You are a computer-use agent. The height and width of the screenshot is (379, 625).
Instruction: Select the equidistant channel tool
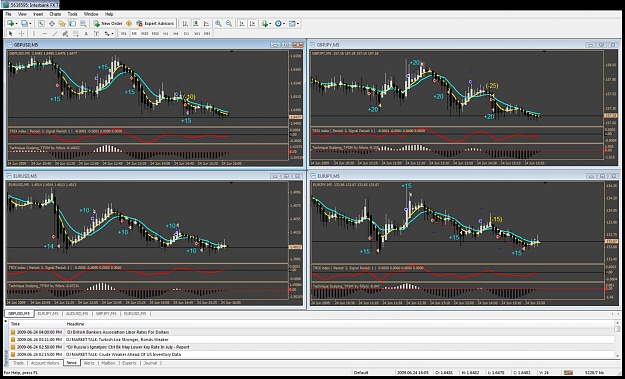point(65,34)
